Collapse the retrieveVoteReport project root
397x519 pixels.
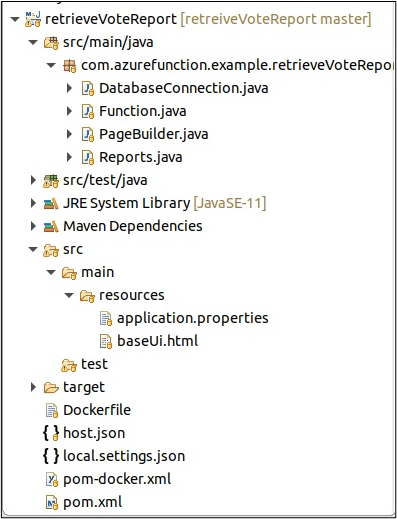15,19
